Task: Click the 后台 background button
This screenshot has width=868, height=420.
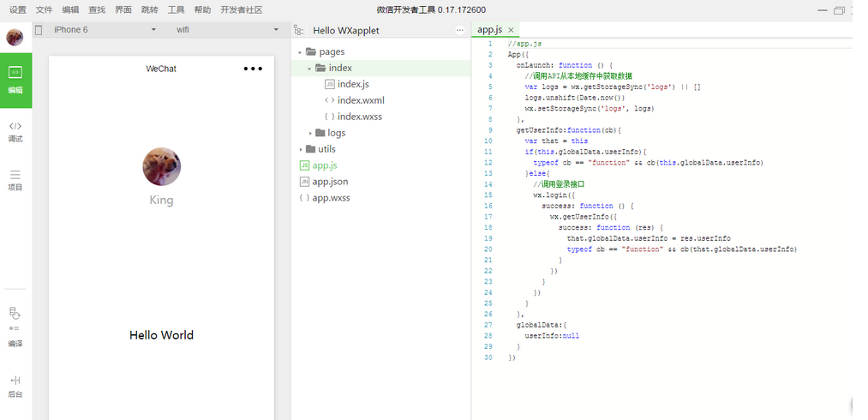Action: click(x=15, y=387)
